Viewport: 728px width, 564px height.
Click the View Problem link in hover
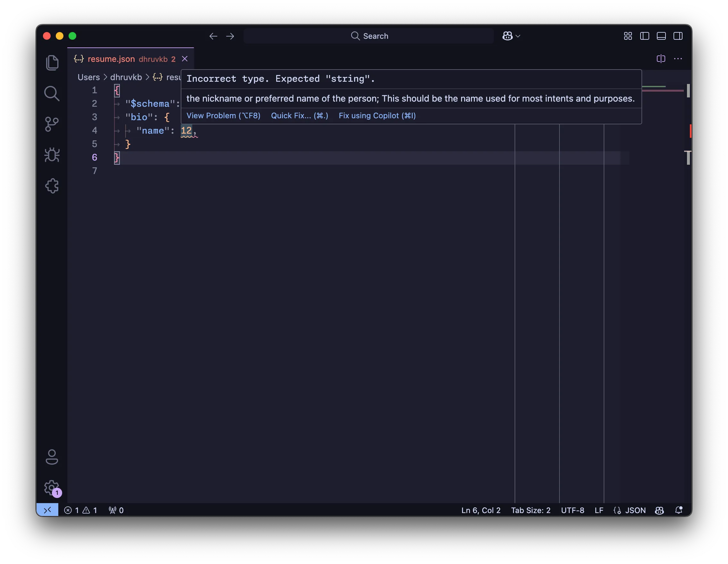(x=223, y=116)
